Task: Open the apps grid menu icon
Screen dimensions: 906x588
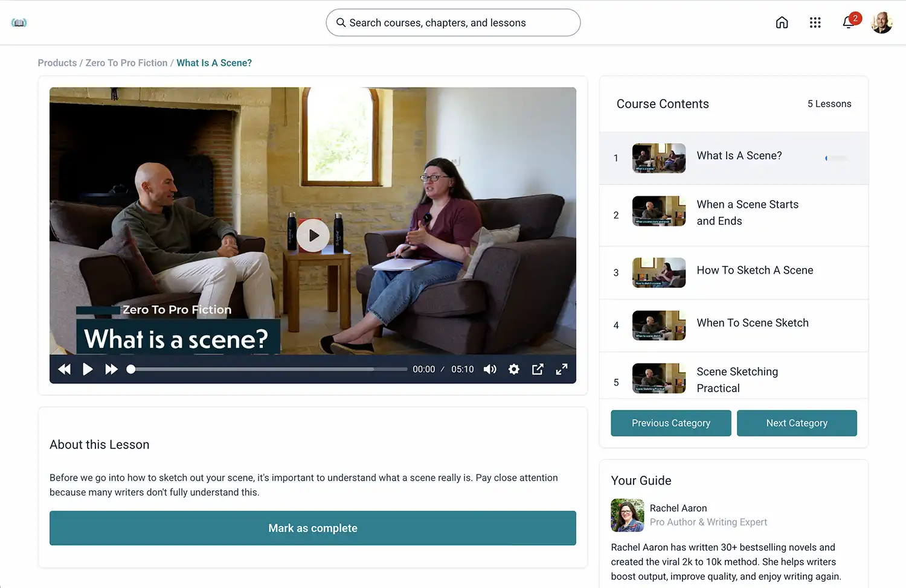Action: click(x=815, y=22)
